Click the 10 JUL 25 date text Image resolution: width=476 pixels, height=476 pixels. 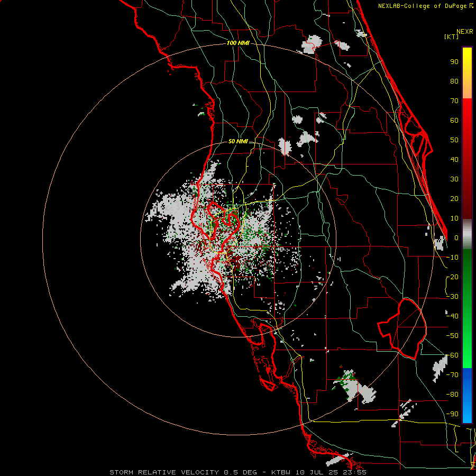click(x=317, y=472)
